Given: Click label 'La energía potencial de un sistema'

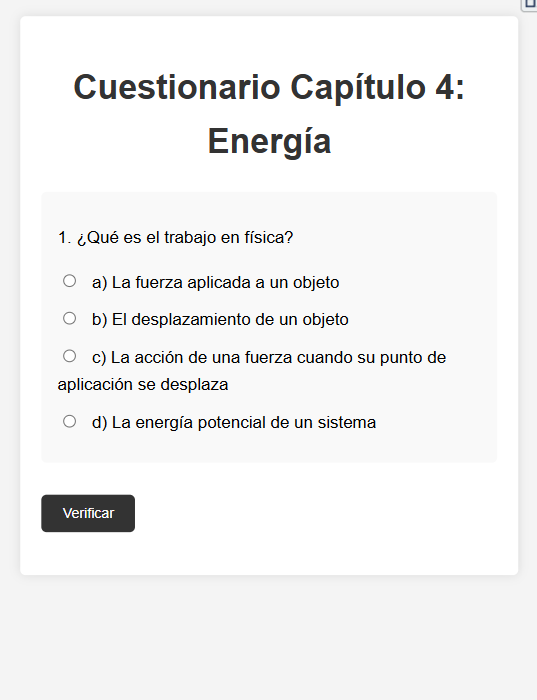Looking at the screenshot, I should (244, 422).
